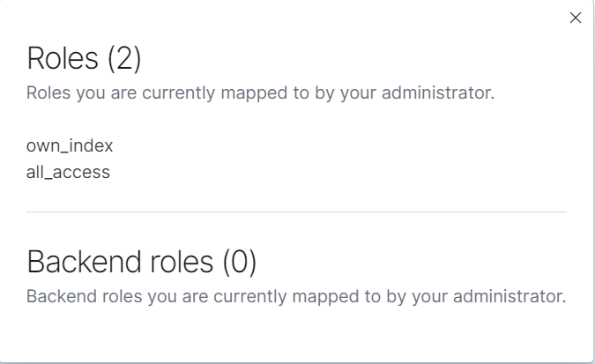
Task: Click empty space right of own_index
Action: click(309, 145)
